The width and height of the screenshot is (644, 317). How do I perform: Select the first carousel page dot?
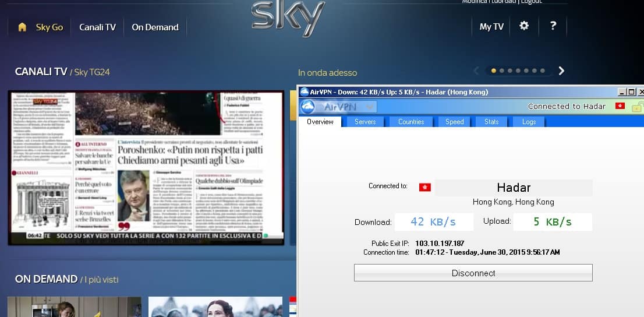pos(494,71)
